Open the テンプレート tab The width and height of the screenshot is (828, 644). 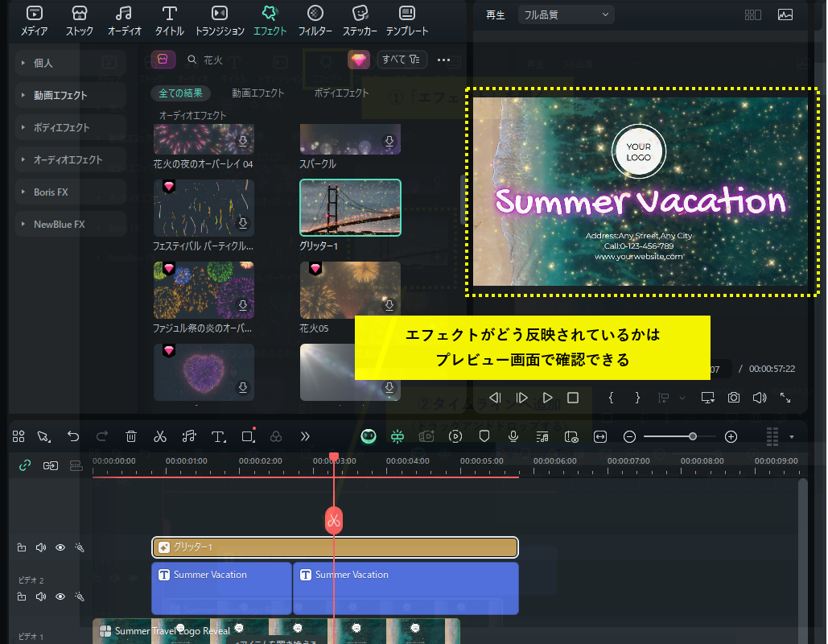tap(407, 21)
